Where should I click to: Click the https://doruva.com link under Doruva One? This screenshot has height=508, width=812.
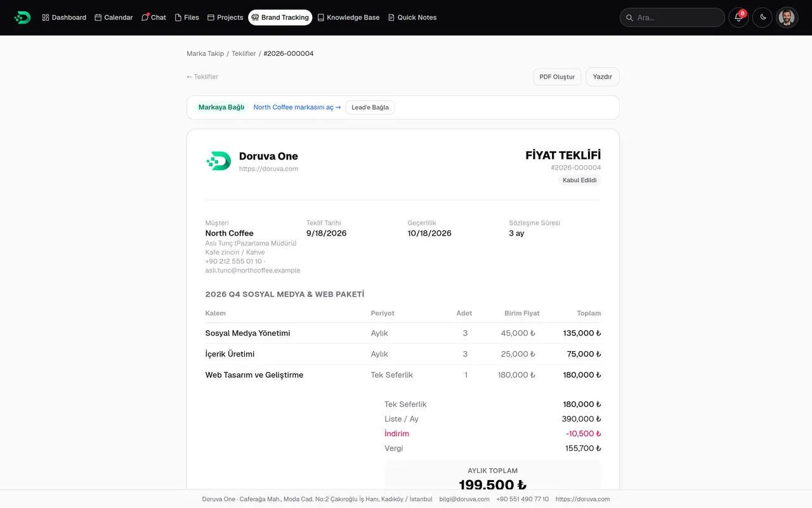268,169
